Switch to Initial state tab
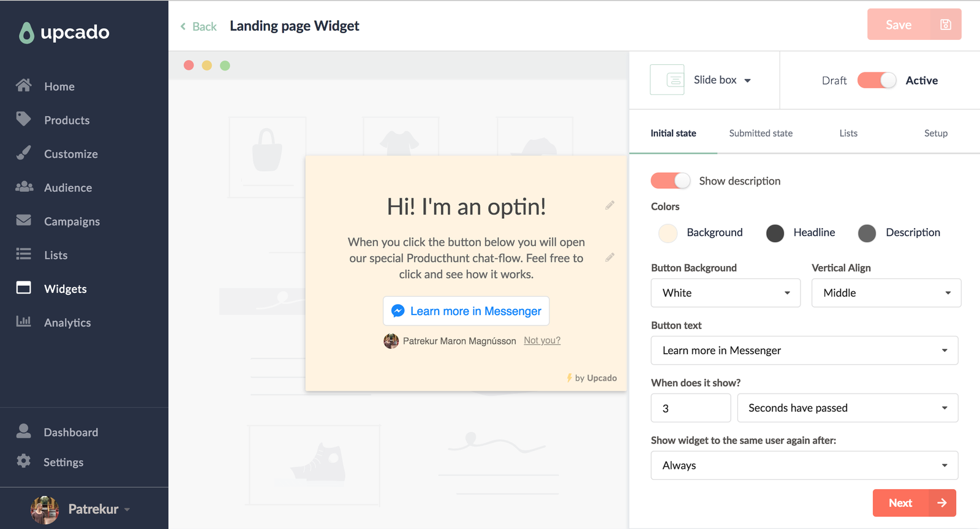The image size is (980, 529). tap(673, 133)
